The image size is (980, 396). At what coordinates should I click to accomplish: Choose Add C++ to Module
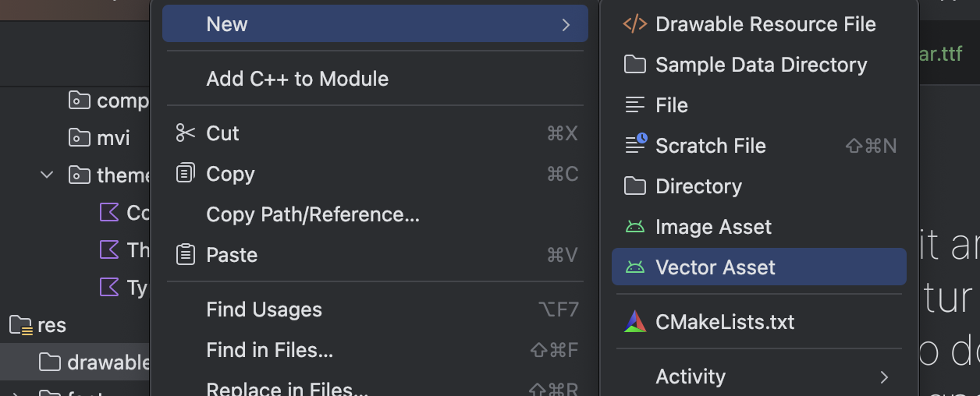tap(296, 79)
